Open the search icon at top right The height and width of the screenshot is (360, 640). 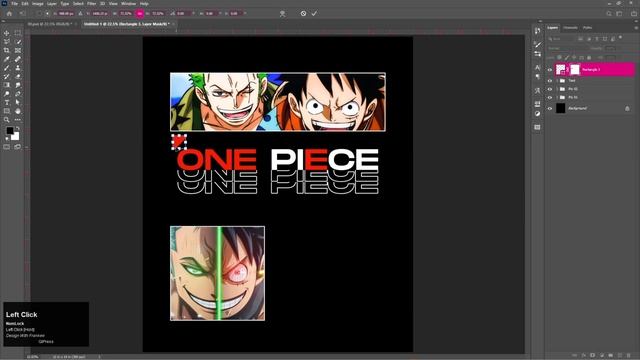609,13
